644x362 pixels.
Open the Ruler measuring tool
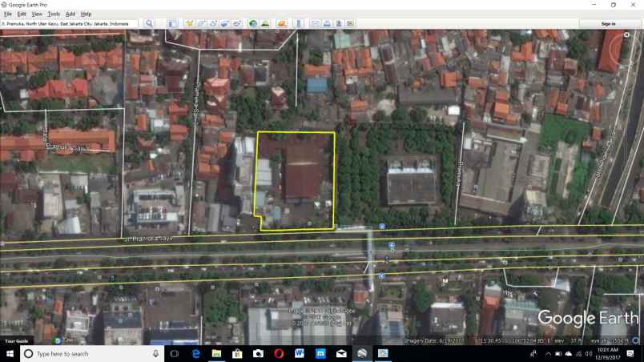(298, 24)
